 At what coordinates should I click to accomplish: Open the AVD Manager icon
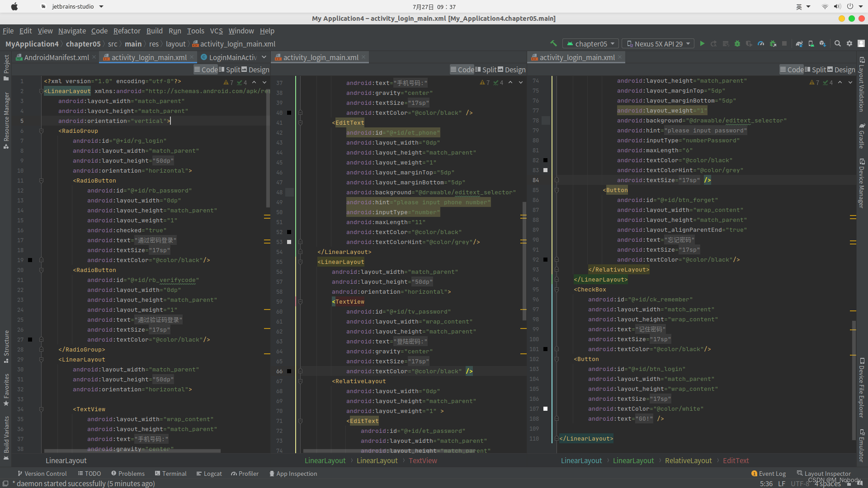click(x=811, y=44)
